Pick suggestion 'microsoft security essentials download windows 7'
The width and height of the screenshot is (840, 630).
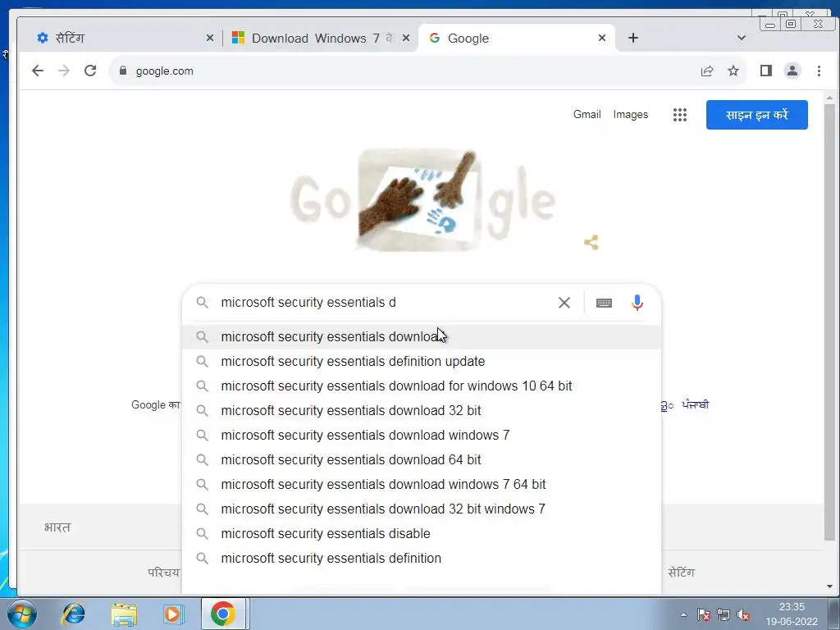421,436
